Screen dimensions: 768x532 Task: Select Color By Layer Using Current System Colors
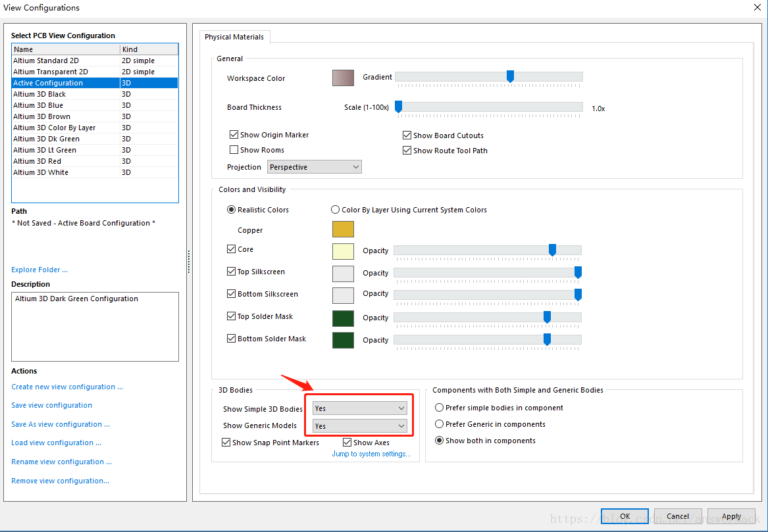(335, 210)
